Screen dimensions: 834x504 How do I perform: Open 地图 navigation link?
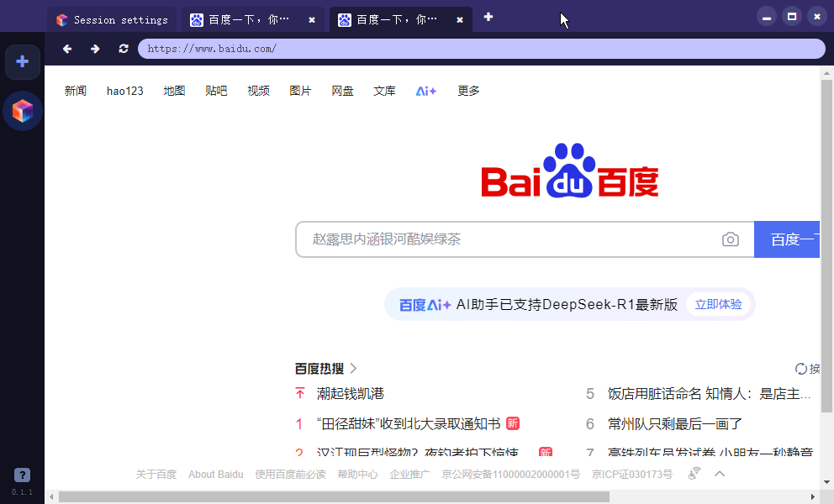(x=175, y=91)
